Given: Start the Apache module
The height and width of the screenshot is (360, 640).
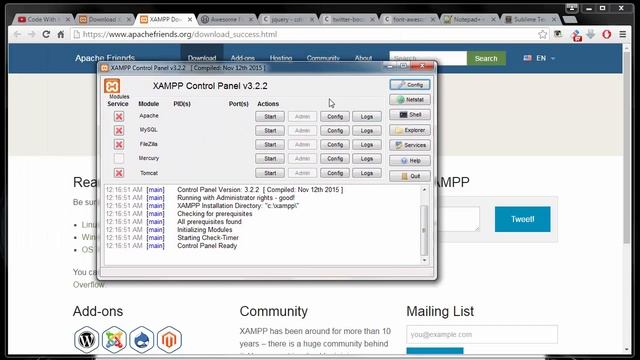Looking at the screenshot, I should [x=270, y=117].
